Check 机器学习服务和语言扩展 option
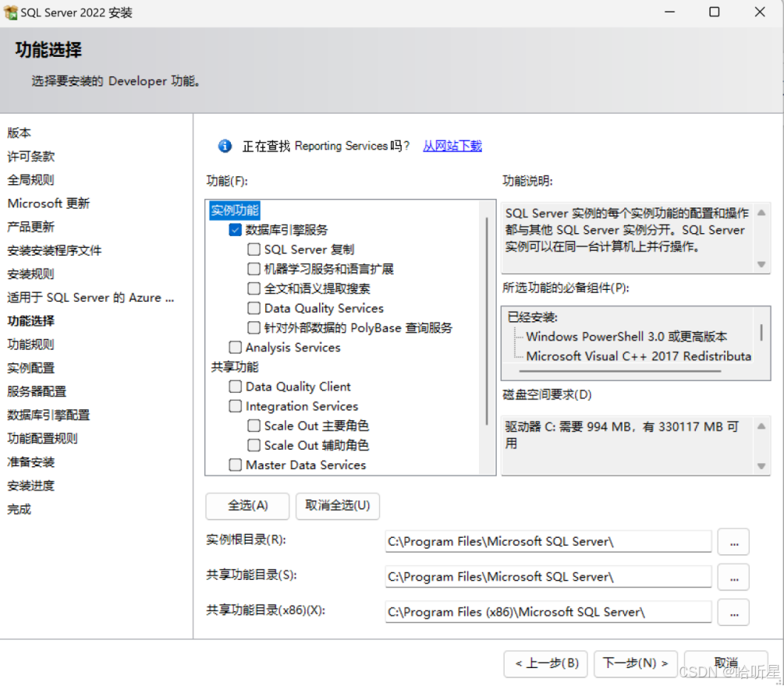784x686 pixels. click(254, 269)
